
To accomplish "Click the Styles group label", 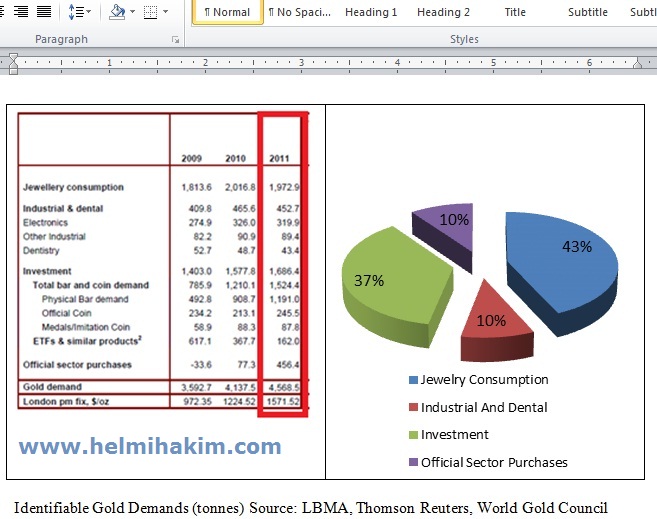I will coord(464,39).
